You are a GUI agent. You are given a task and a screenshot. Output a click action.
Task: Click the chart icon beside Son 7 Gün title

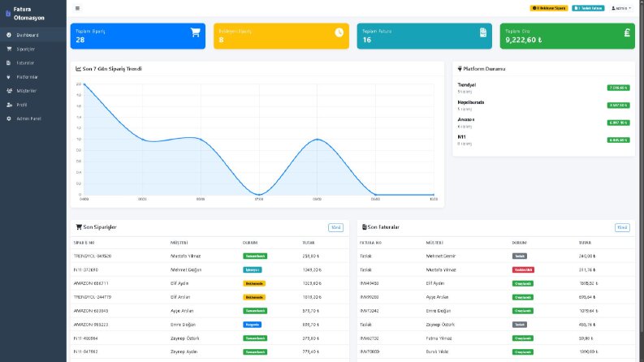coord(78,68)
